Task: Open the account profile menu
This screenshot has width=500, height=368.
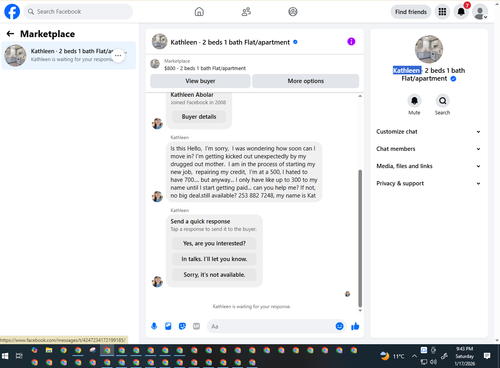Action: 480,12
